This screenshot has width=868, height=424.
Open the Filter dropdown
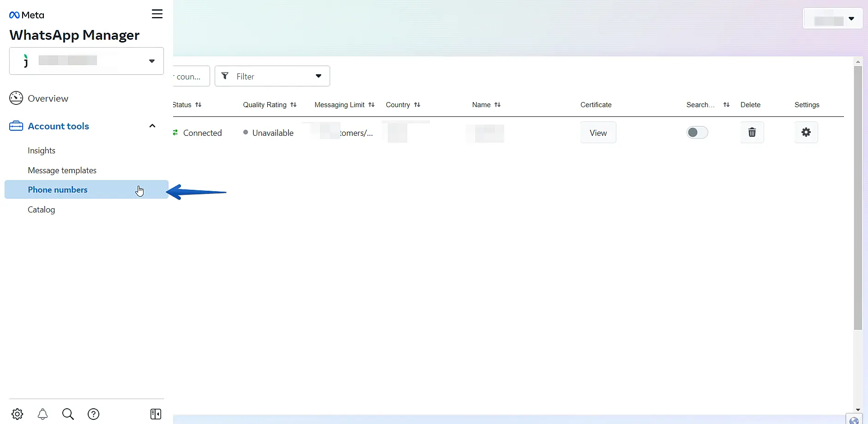click(x=272, y=76)
